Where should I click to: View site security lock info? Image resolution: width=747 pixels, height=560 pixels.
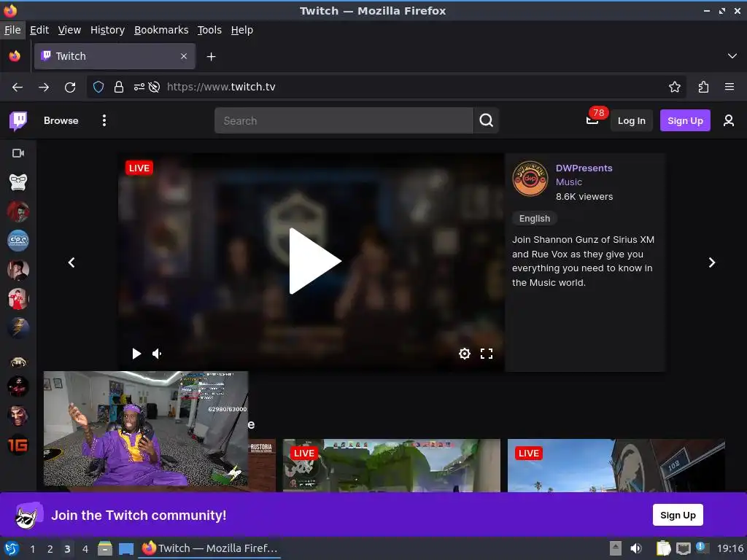coord(119,87)
